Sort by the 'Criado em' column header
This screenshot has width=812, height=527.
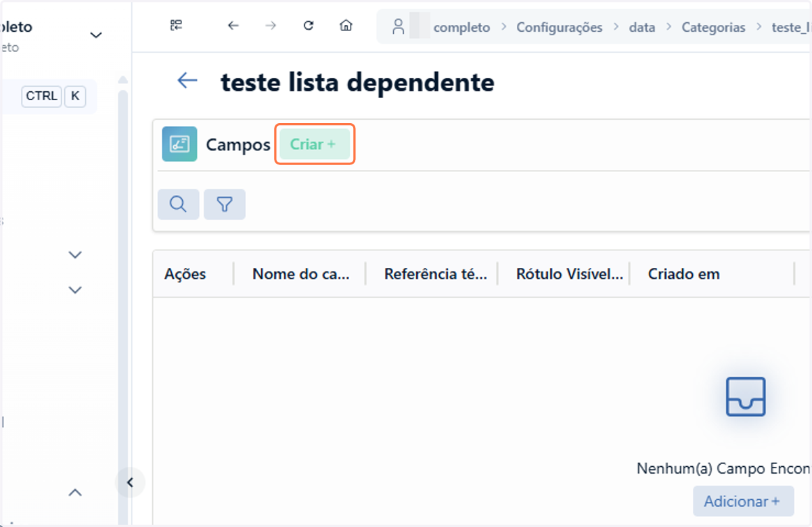684,274
